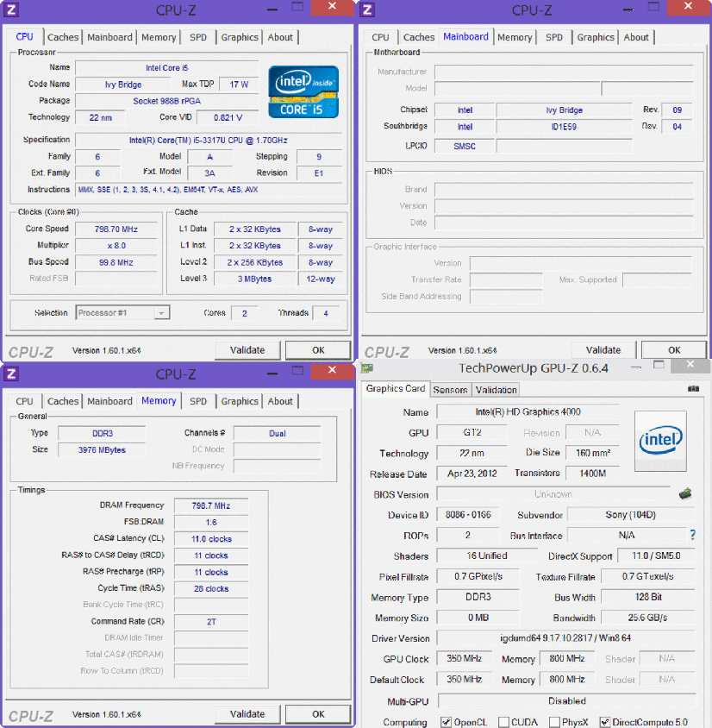Click the Intel Core i5 logo badge
This screenshot has width=712, height=728.
(303, 92)
